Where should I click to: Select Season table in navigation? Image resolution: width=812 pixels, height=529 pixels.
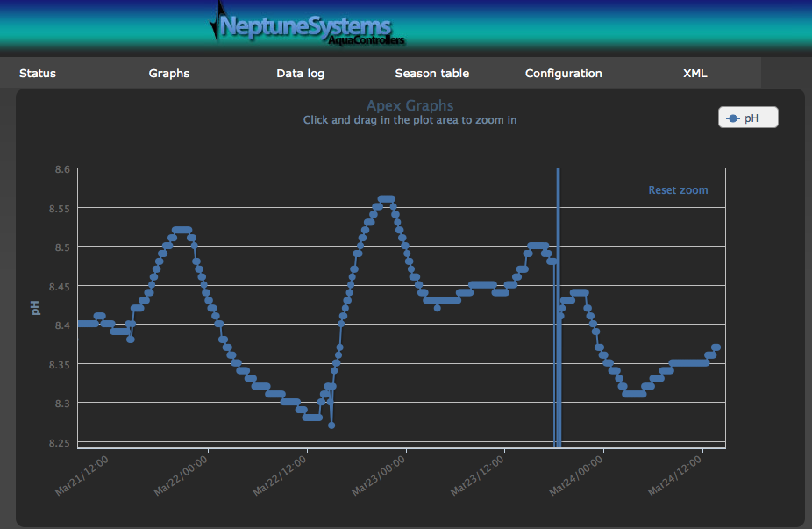tap(431, 74)
